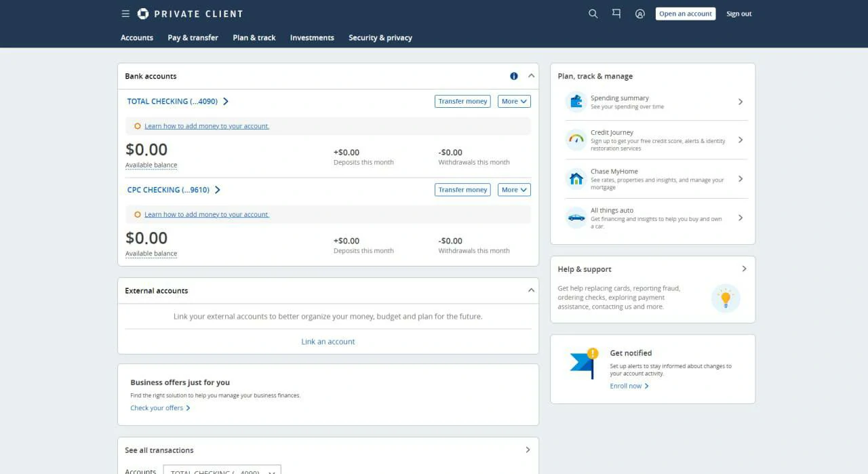This screenshot has width=868, height=474.
Task: Sign out of the account
Action: tap(739, 14)
